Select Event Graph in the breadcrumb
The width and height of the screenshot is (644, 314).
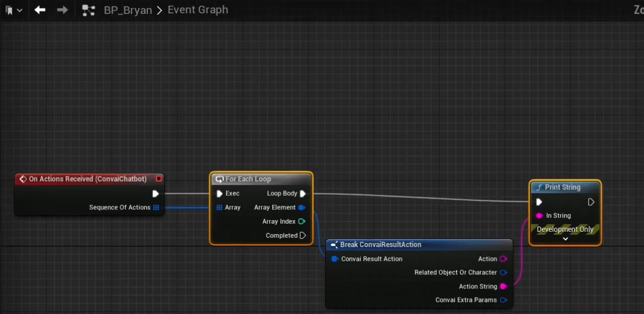tap(198, 10)
